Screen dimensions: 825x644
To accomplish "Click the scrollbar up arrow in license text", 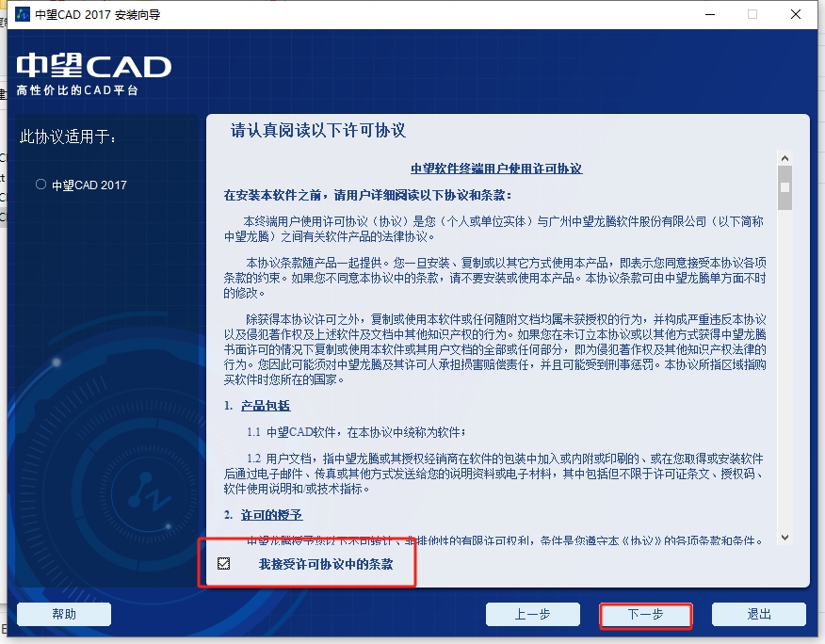I will 785,156.
